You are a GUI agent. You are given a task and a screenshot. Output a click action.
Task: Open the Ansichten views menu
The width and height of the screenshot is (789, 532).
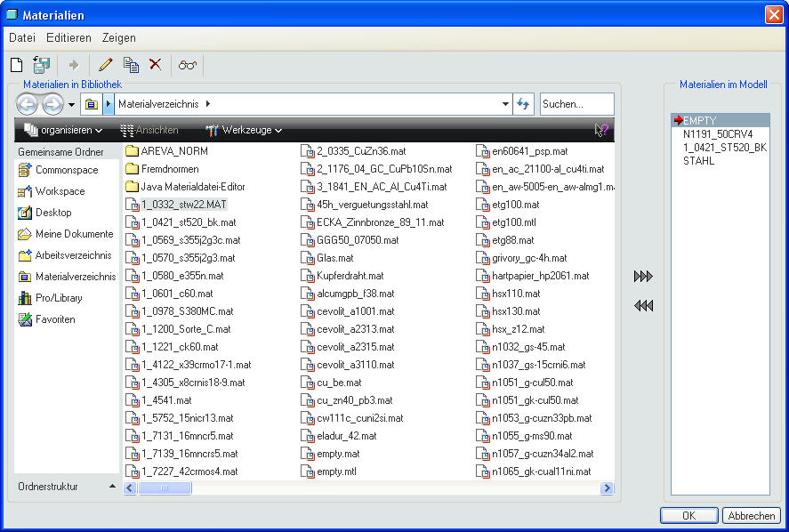point(149,131)
